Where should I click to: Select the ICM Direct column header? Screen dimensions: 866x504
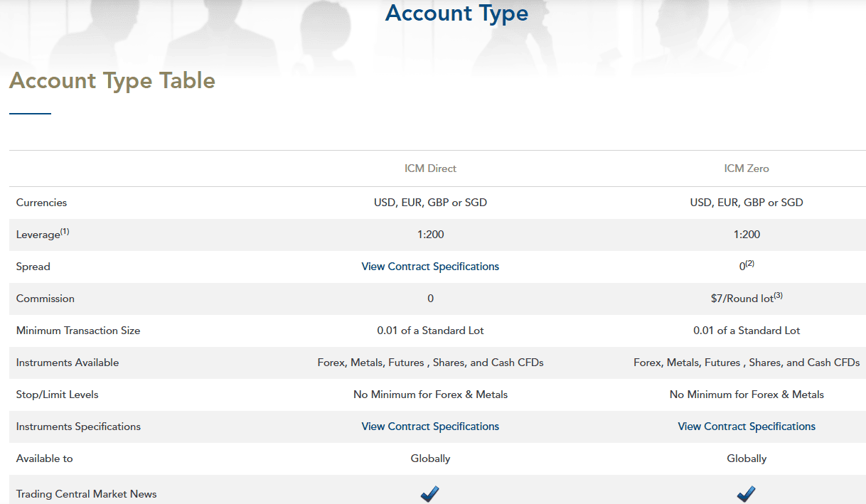(430, 168)
